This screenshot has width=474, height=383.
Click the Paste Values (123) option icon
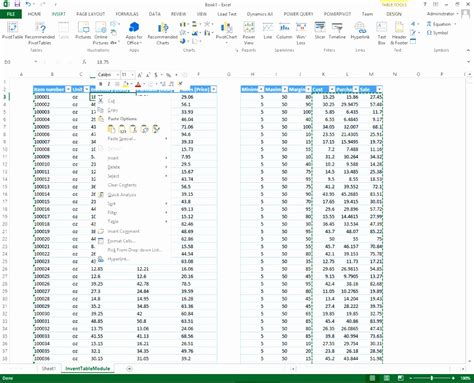[122, 129]
